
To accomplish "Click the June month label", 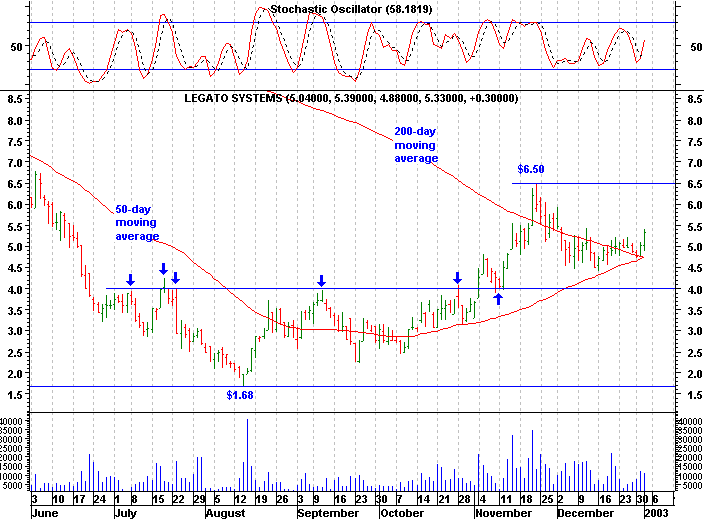I will point(45,513).
